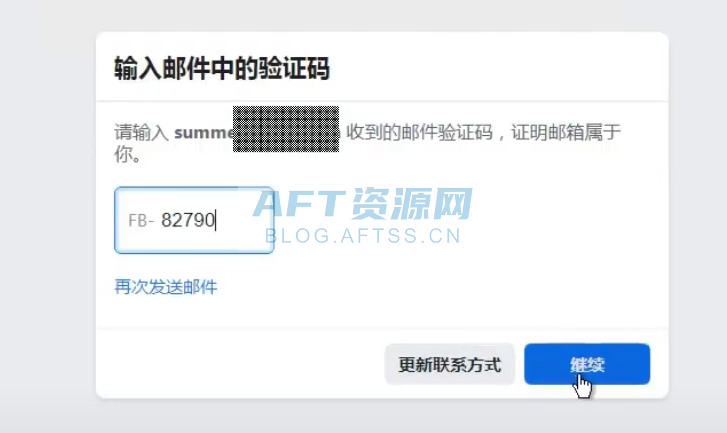The width and height of the screenshot is (727, 433).
Task: Click the 你。 text on the second line
Action: (127, 156)
